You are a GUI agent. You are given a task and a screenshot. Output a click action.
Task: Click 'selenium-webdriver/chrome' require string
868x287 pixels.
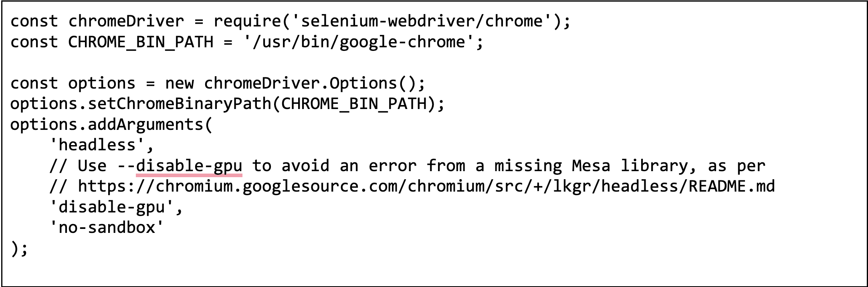pyautogui.click(x=422, y=21)
